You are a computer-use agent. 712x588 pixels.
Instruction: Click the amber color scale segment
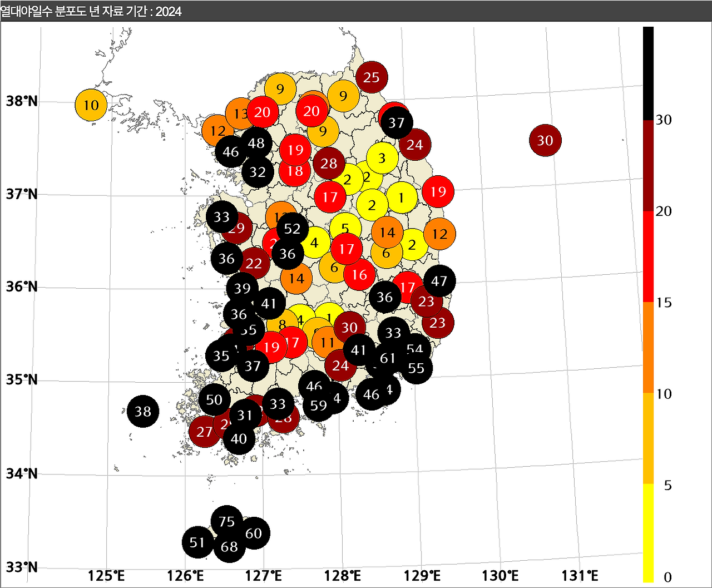click(x=648, y=438)
